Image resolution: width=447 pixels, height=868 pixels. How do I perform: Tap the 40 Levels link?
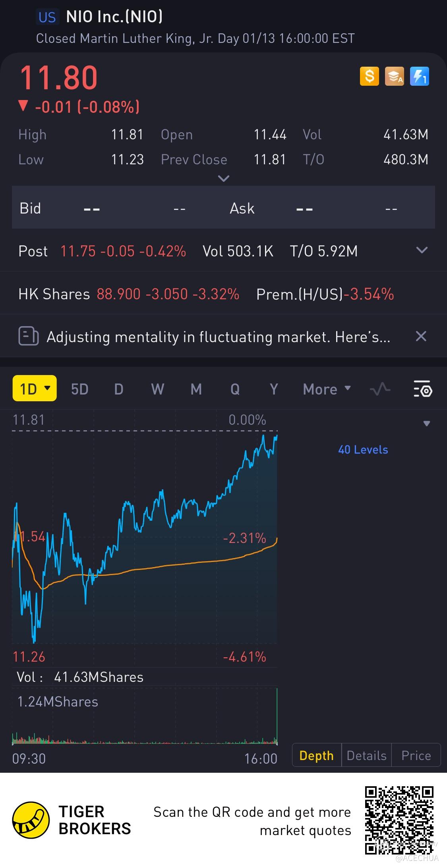[363, 449]
